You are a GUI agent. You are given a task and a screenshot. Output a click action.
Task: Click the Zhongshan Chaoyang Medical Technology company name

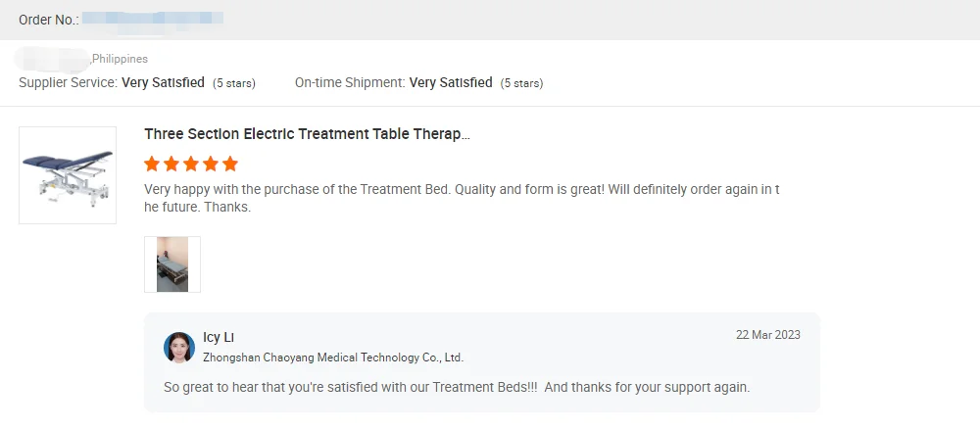click(332, 358)
